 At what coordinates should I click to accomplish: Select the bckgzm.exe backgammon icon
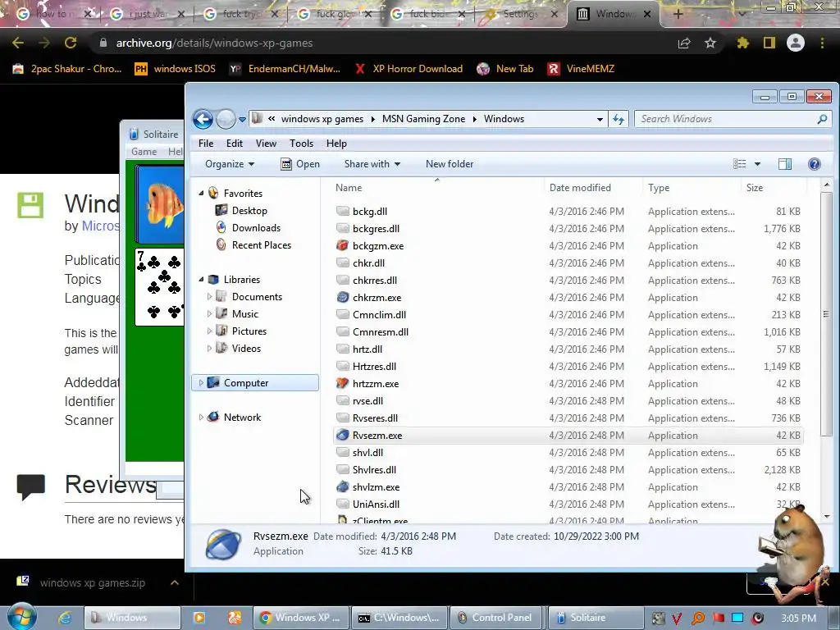[x=342, y=246]
